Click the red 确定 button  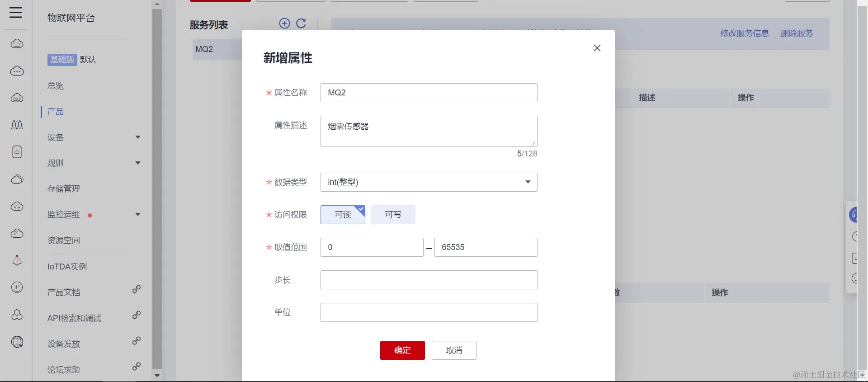(402, 350)
